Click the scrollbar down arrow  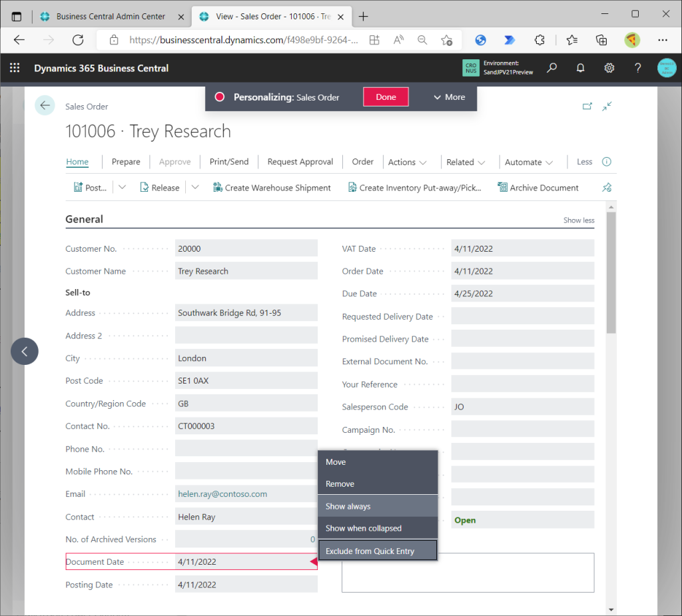611,609
